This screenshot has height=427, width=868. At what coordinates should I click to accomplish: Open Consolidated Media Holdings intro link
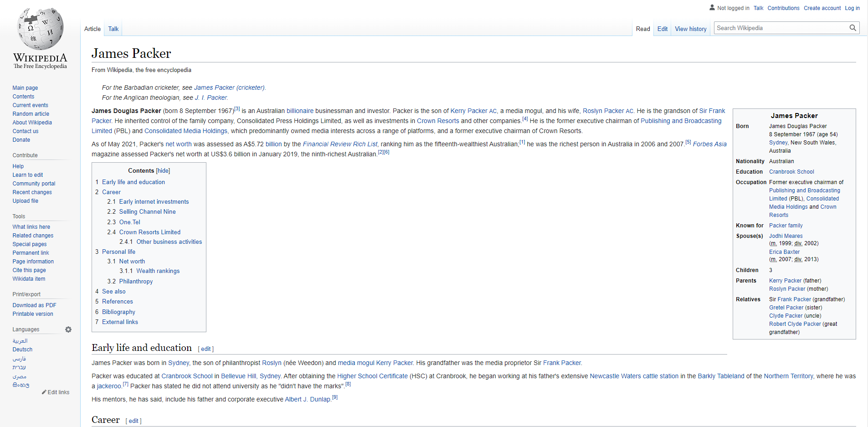(x=186, y=131)
